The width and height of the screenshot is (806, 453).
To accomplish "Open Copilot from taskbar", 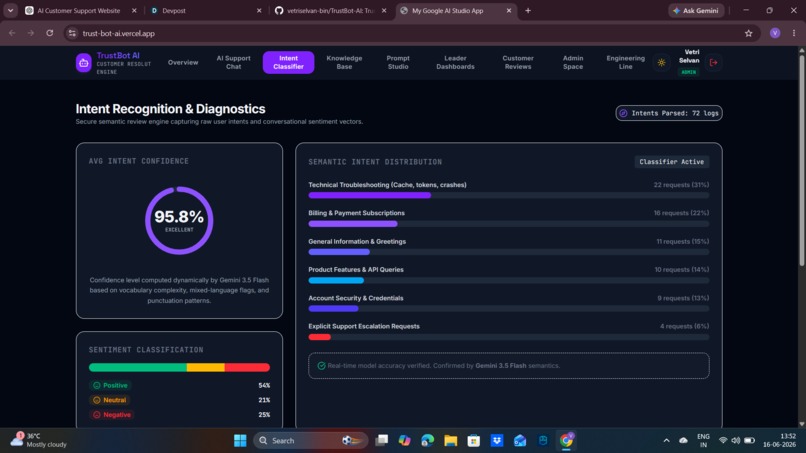I will (x=405, y=441).
